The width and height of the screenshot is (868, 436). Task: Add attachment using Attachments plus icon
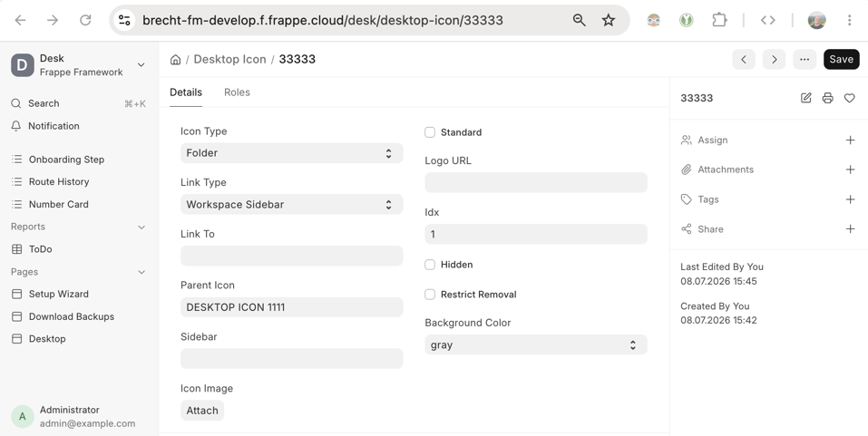point(850,170)
